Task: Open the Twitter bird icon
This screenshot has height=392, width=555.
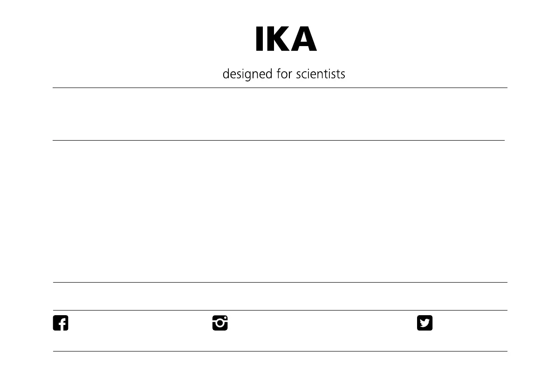Action: coord(425,323)
